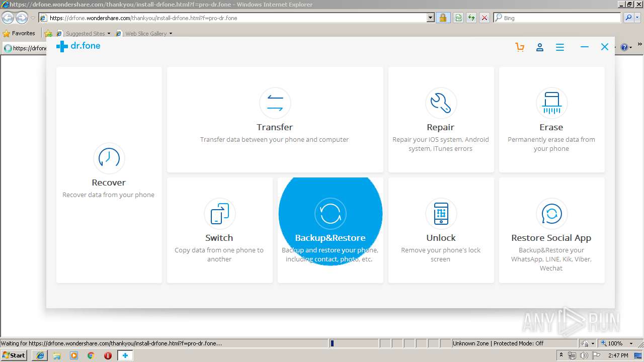Go back in Internet Explorer
This screenshot has height=362, width=644.
pyautogui.click(x=8, y=18)
